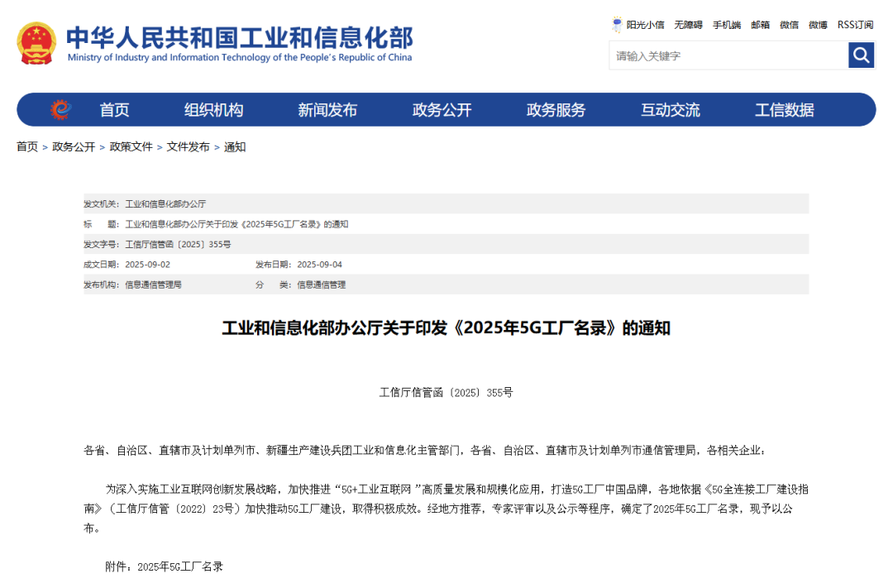Click the search magnifier icon
The image size is (893, 588).
click(x=861, y=55)
